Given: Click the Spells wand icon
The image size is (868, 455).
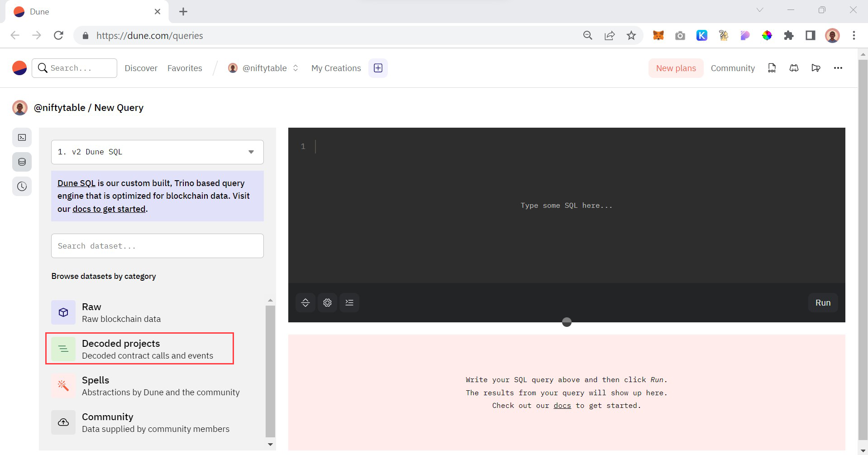Looking at the screenshot, I should coord(63,386).
